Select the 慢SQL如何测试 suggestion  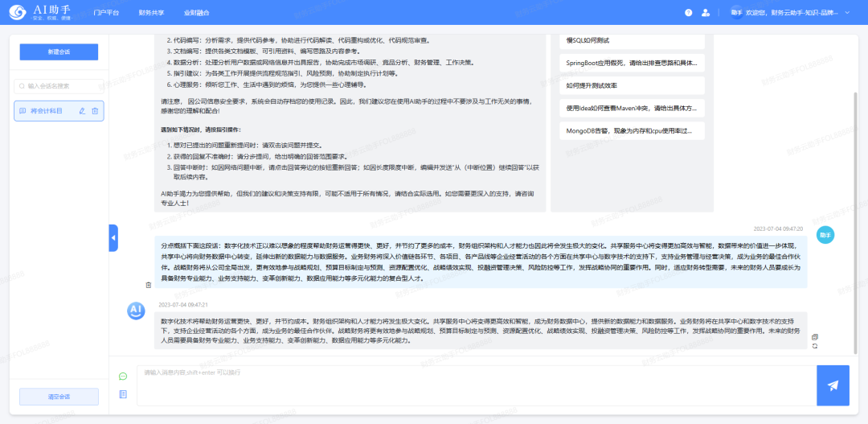tap(632, 41)
